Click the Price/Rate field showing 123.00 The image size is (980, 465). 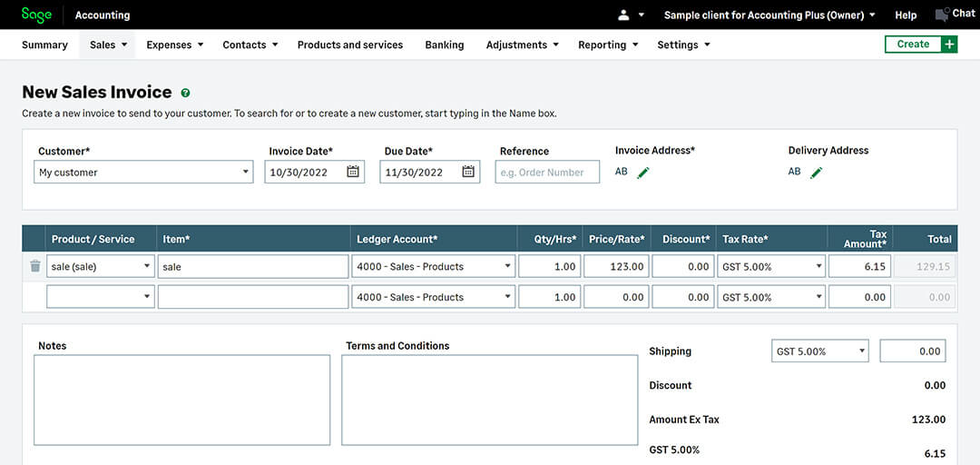click(616, 266)
